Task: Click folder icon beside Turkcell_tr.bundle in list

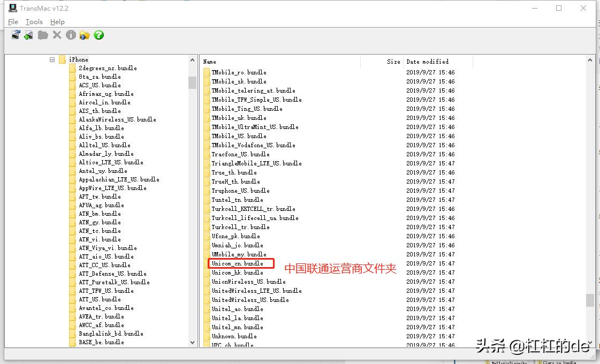Action: point(207,227)
